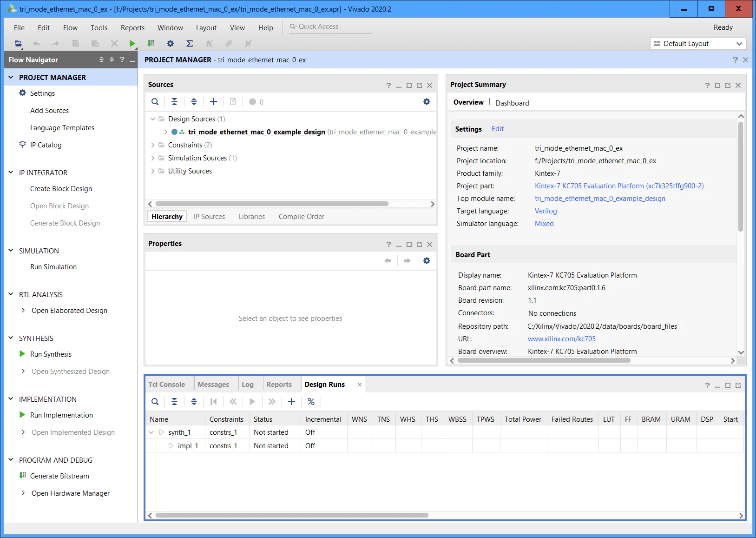The height and width of the screenshot is (538, 756).
Task: Collapse the synth_1 run row
Action: click(151, 432)
